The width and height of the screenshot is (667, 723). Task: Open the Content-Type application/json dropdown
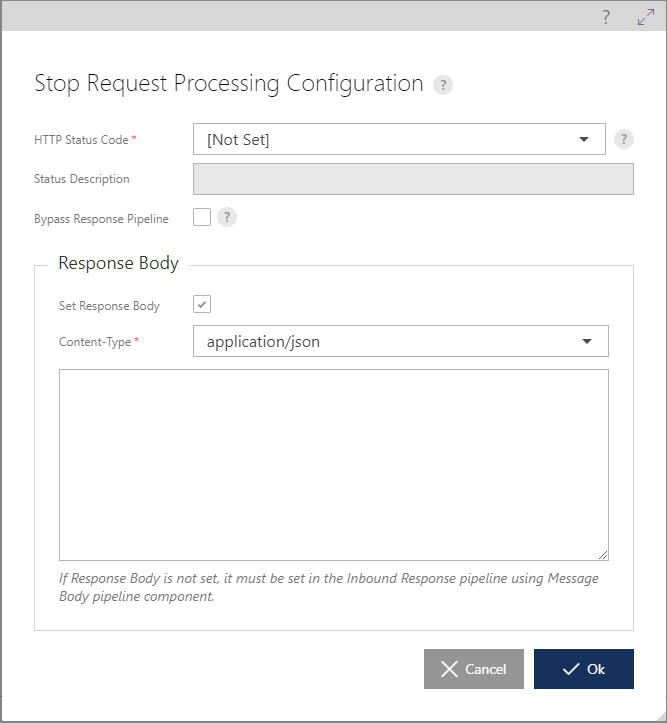[401, 341]
